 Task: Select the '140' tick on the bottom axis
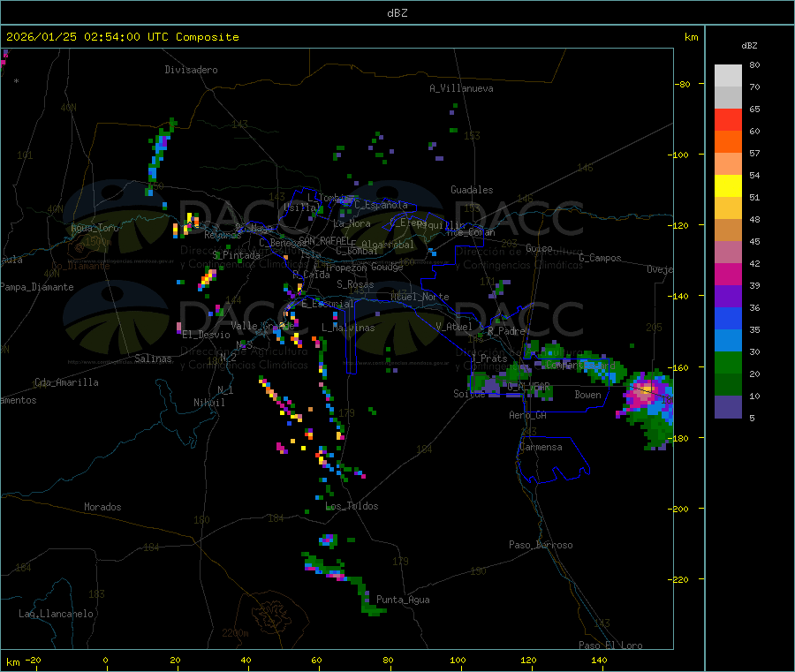(599, 661)
